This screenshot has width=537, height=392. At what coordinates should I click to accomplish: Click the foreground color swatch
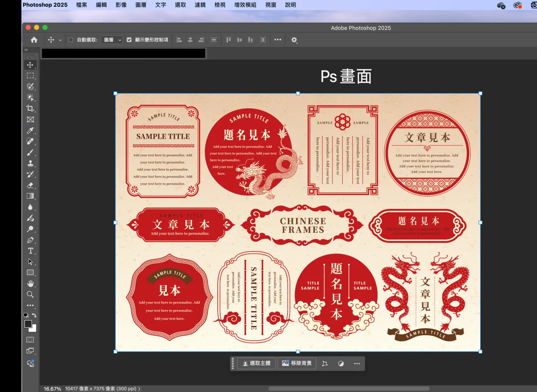pos(28,324)
